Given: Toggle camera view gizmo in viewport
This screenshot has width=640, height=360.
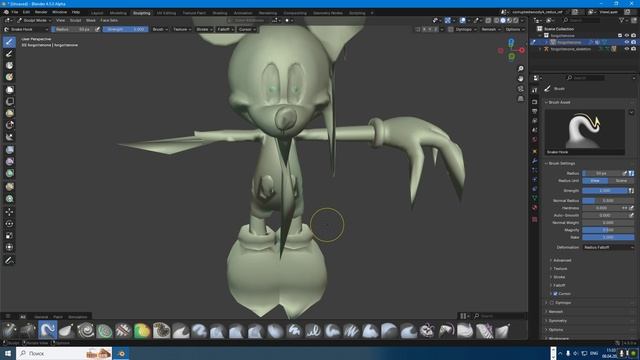Looking at the screenshot, I should tap(520, 89).
